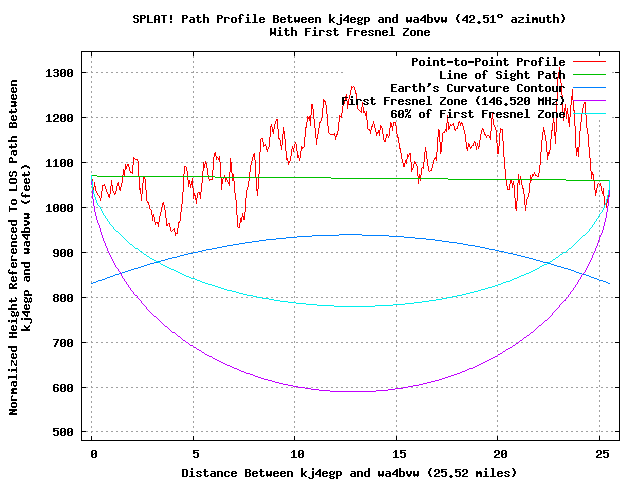Click the y-axis value 900

click(x=62, y=253)
